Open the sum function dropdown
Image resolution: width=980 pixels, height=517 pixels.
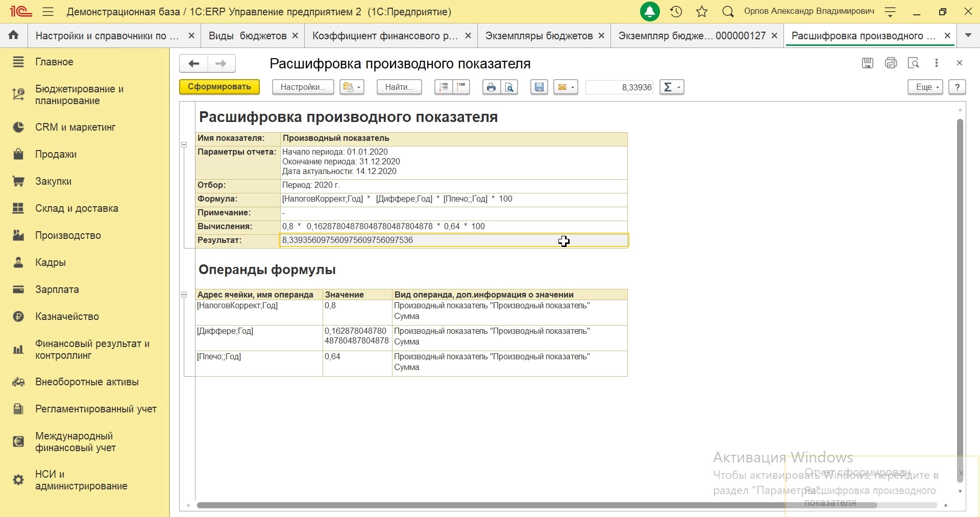coord(672,87)
